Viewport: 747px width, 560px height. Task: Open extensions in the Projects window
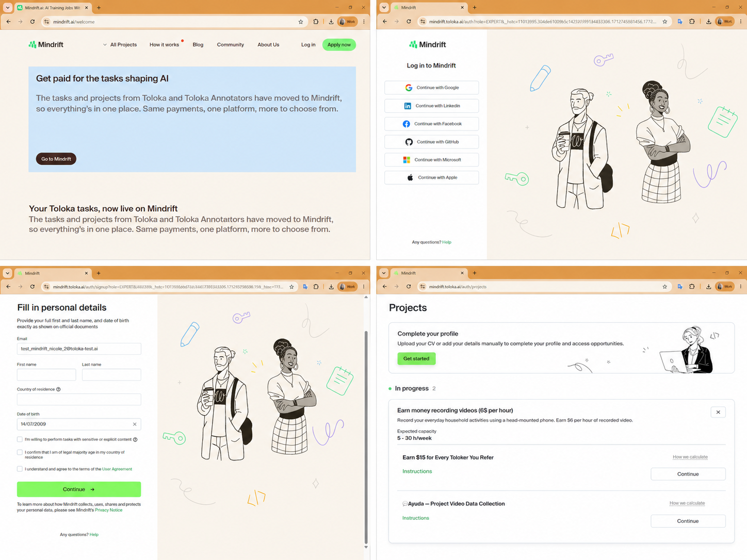(x=692, y=287)
